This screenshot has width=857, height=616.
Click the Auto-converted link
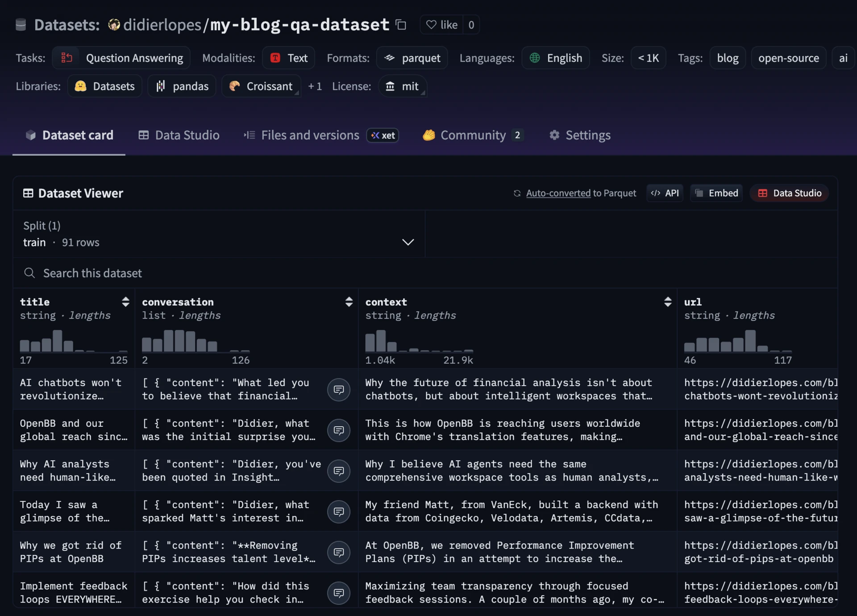click(x=558, y=193)
